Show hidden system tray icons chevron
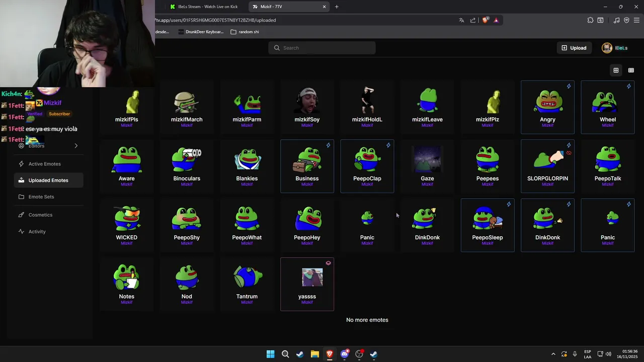 (x=553, y=354)
